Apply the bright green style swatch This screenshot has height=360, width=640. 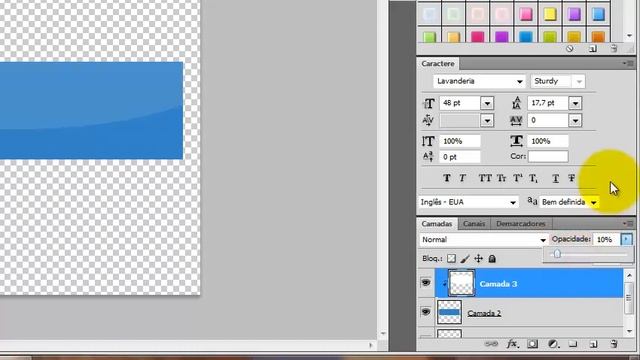[429, 37]
